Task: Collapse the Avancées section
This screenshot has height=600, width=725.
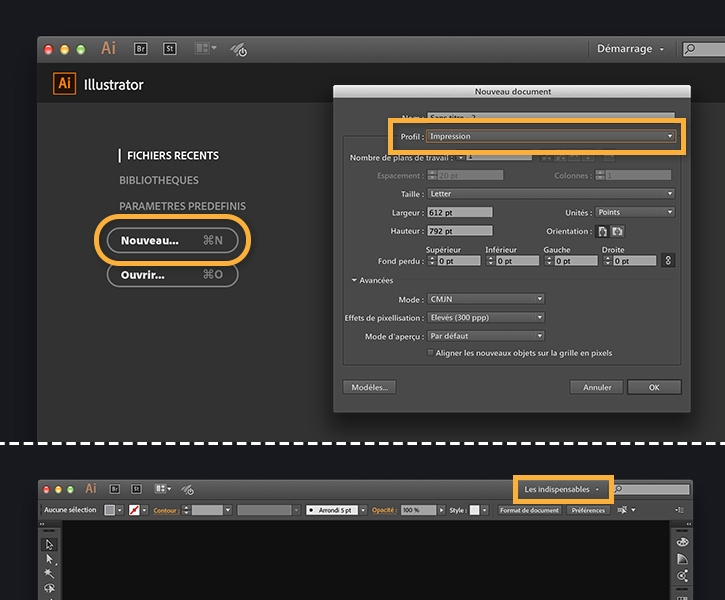Action: 354,280
